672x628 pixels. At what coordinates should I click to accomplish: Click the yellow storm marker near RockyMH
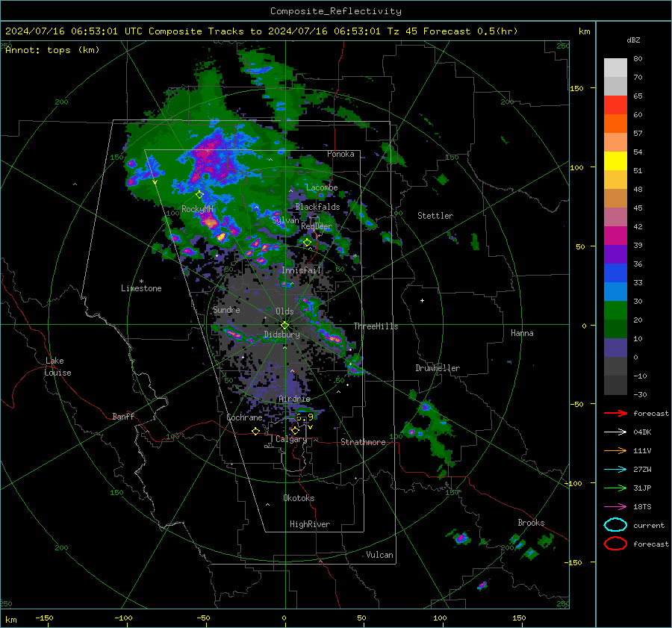coord(199,195)
